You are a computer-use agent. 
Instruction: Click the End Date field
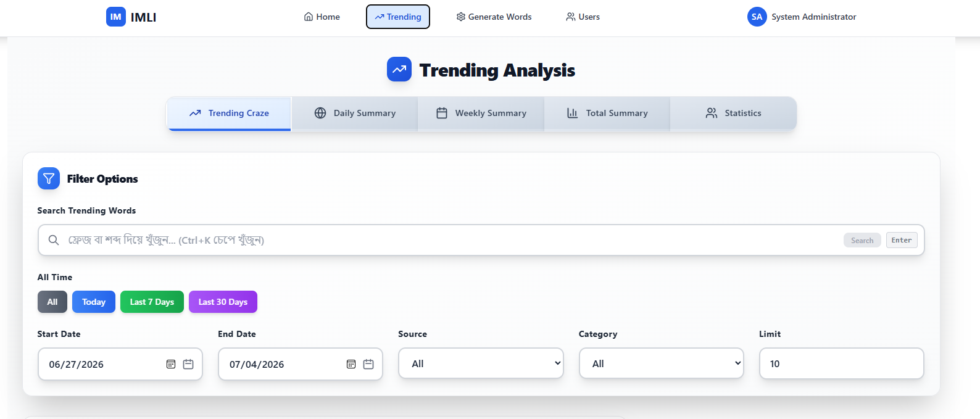(x=301, y=364)
